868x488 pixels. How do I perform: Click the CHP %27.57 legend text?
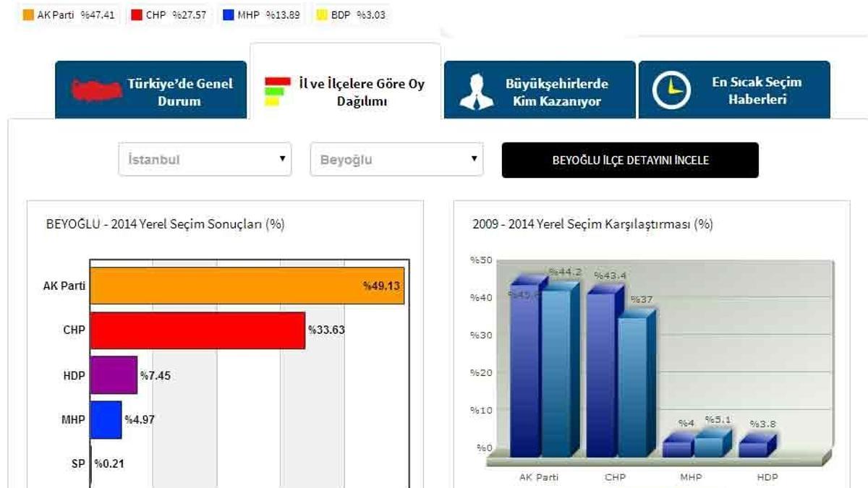[176, 14]
